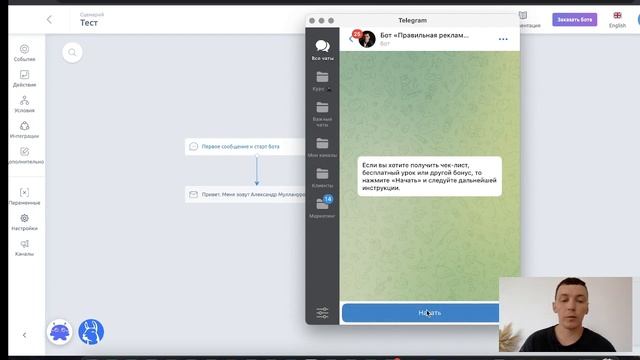
Task: Open the three-dots menu in Telegram chat
Action: point(503,39)
